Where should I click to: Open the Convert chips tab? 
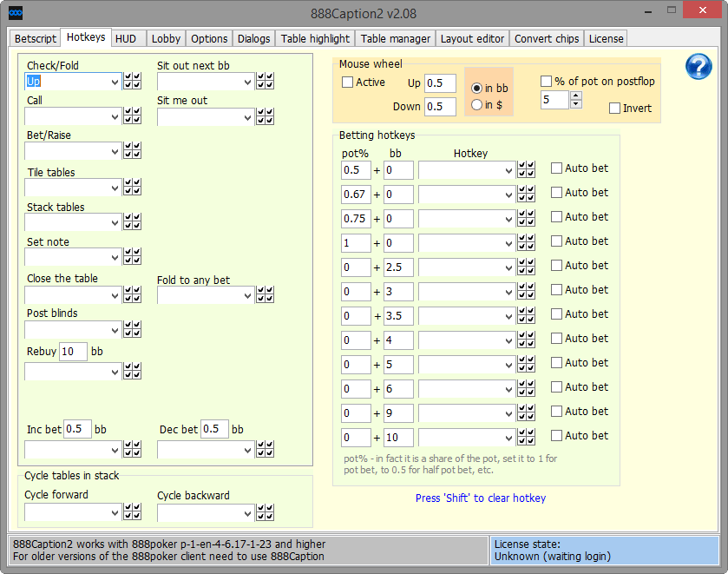coord(547,38)
